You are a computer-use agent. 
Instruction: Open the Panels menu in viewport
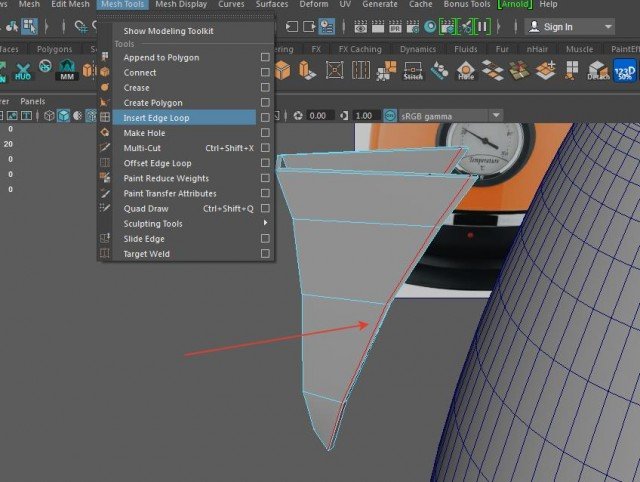coord(33,101)
